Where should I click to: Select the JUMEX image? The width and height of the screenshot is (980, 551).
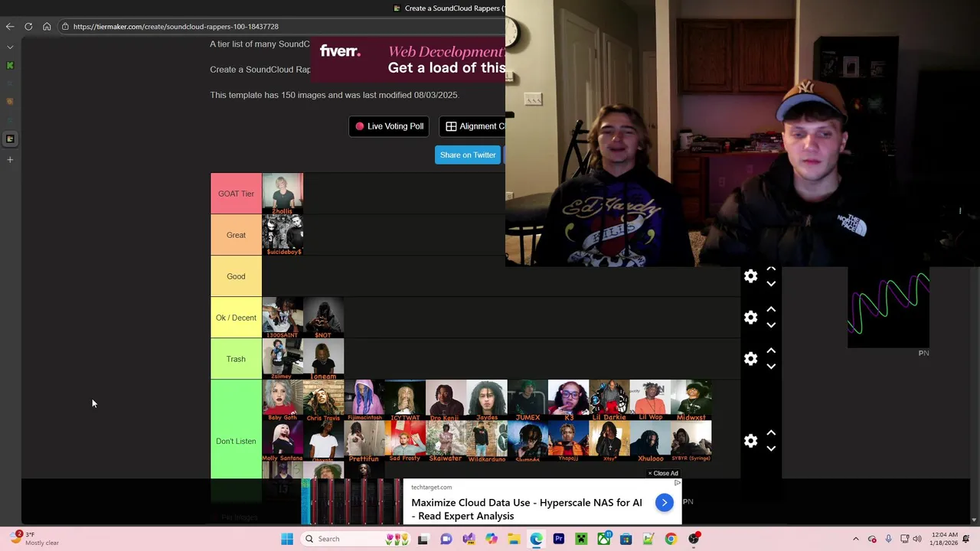(528, 400)
